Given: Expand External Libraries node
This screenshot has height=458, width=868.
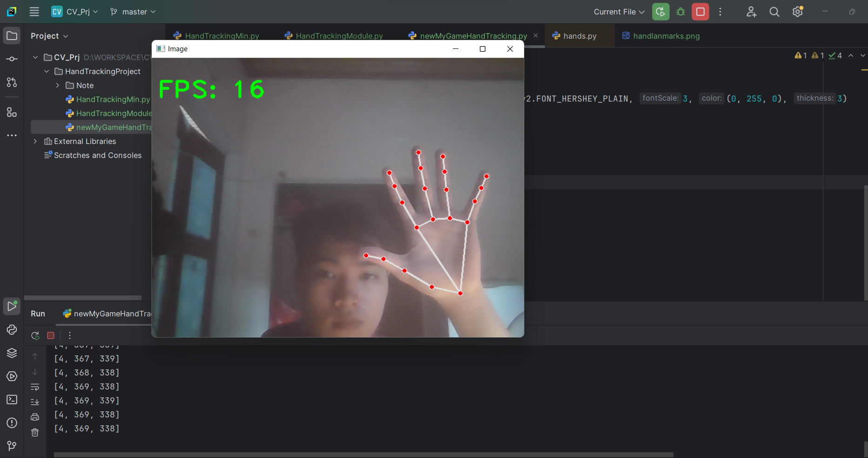Looking at the screenshot, I should (35, 141).
